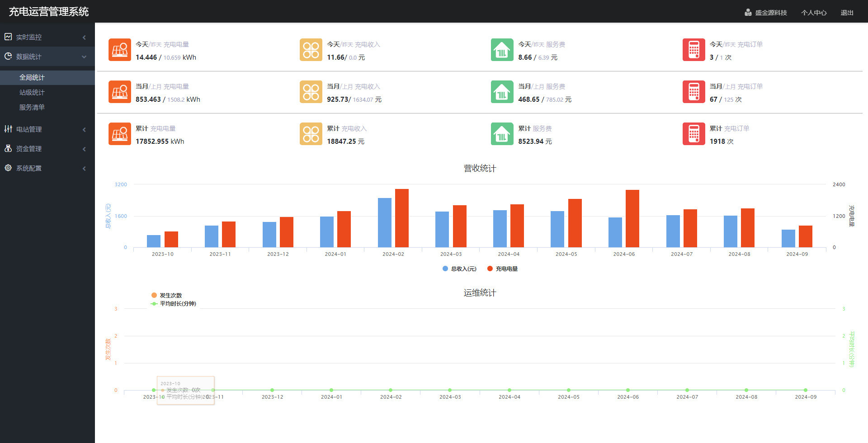This screenshot has width=868, height=443.
Task: Click the red calculator icon for today's charging orders
Action: pos(693,50)
